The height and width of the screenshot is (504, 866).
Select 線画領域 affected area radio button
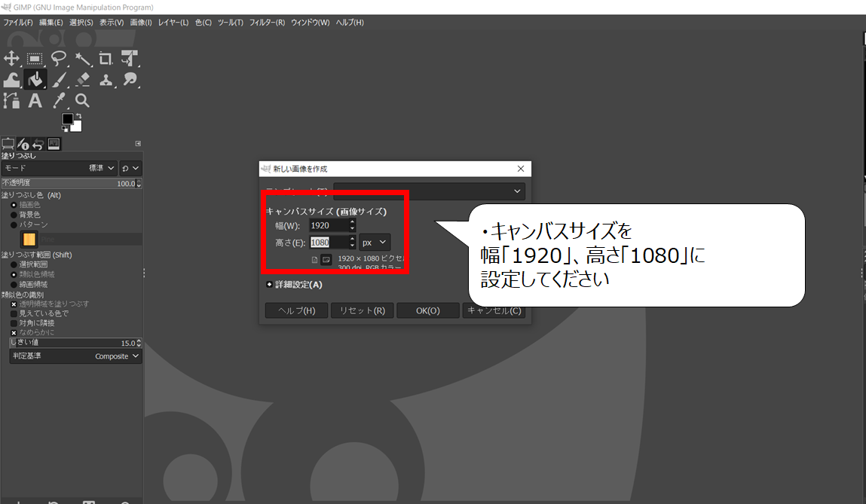click(x=14, y=284)
